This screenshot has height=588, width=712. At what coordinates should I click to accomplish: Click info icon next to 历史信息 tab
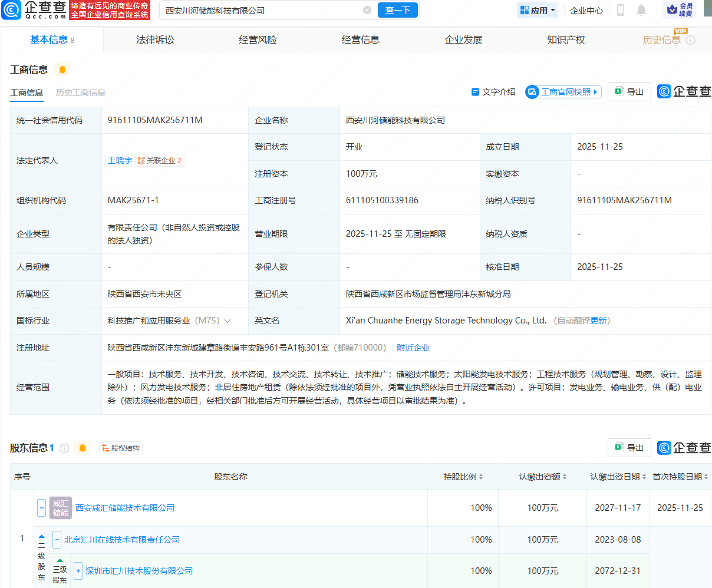pos(690,40)
